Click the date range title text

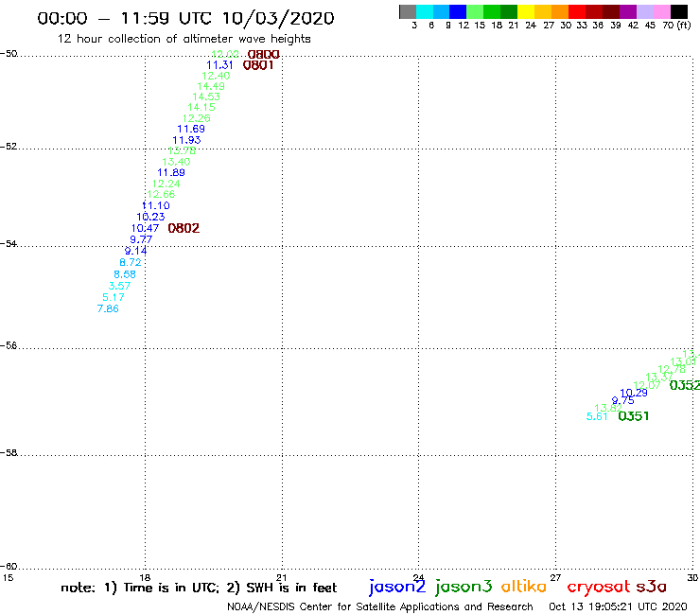[x=185, y=18]
